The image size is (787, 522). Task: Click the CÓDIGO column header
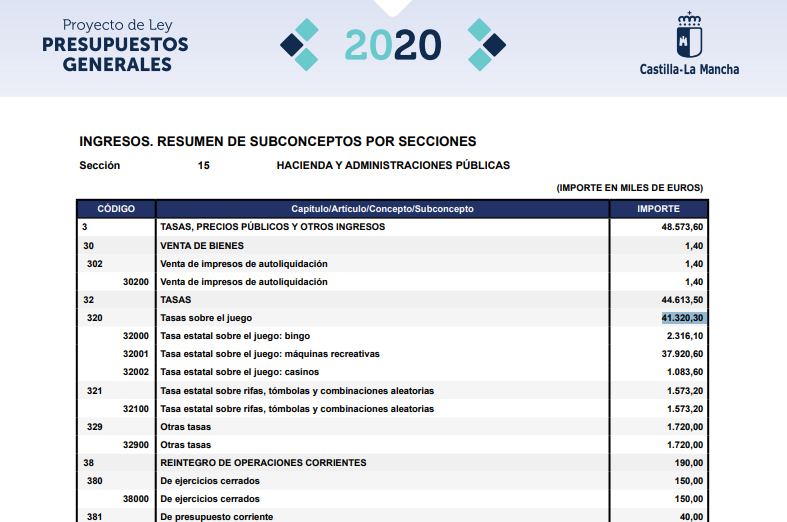pyautogui.click(x=116, y=209)
